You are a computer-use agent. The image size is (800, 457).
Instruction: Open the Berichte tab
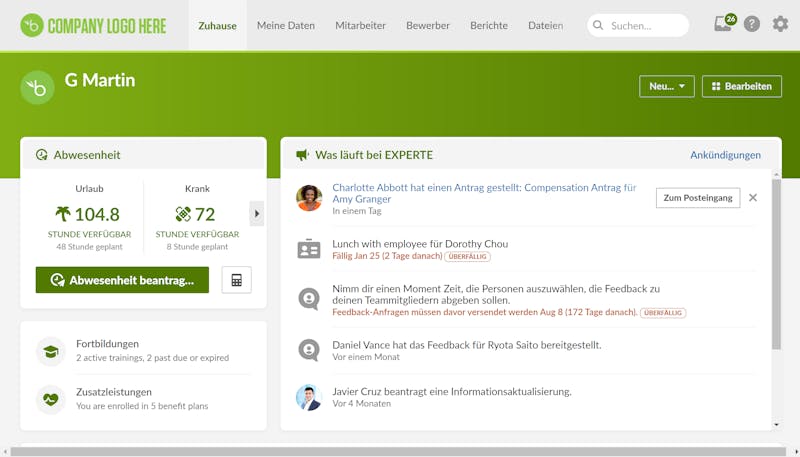click(489, 26)
